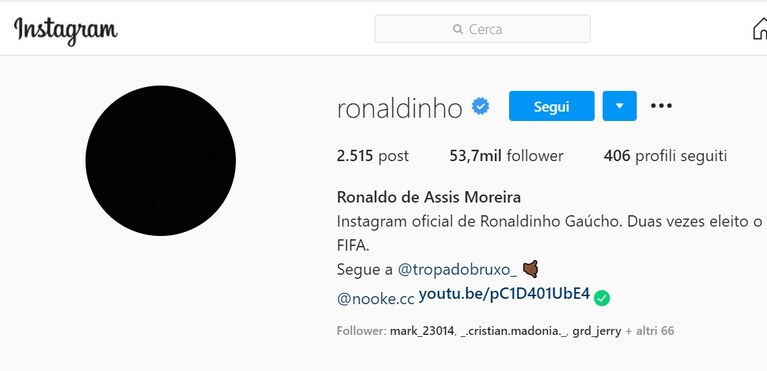Open the @nooke.cc mention link
This screenshot has height=371, width=767.
376,299
